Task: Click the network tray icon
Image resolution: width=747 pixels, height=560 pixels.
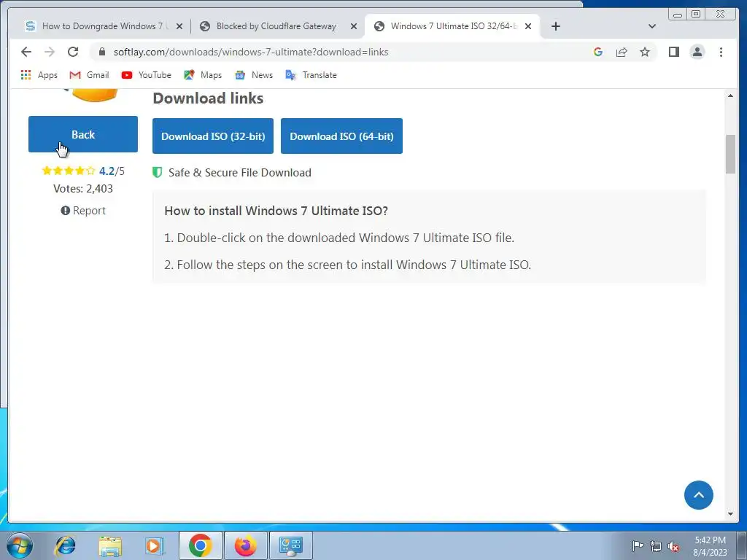Action: click(x=656, y=546)
